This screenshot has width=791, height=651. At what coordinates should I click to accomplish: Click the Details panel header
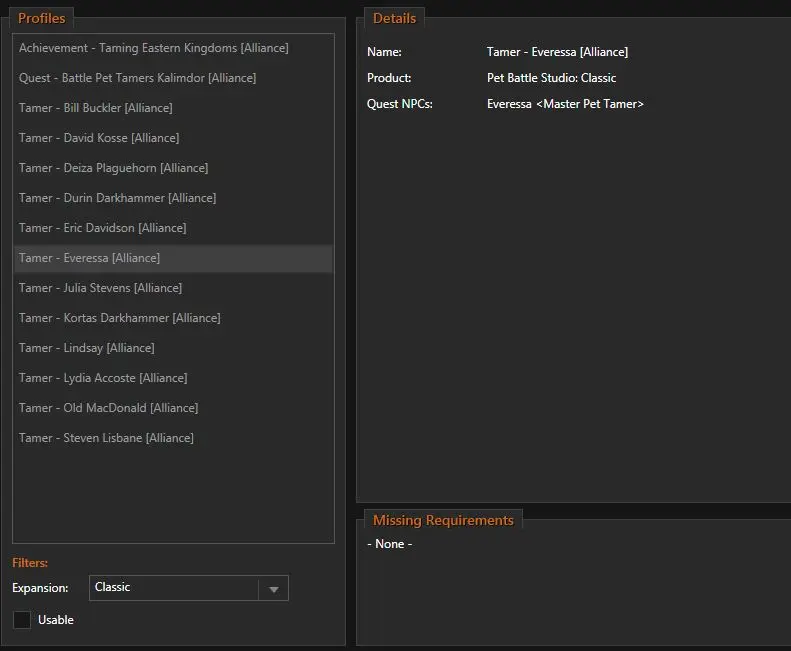(x=394, y=18)
